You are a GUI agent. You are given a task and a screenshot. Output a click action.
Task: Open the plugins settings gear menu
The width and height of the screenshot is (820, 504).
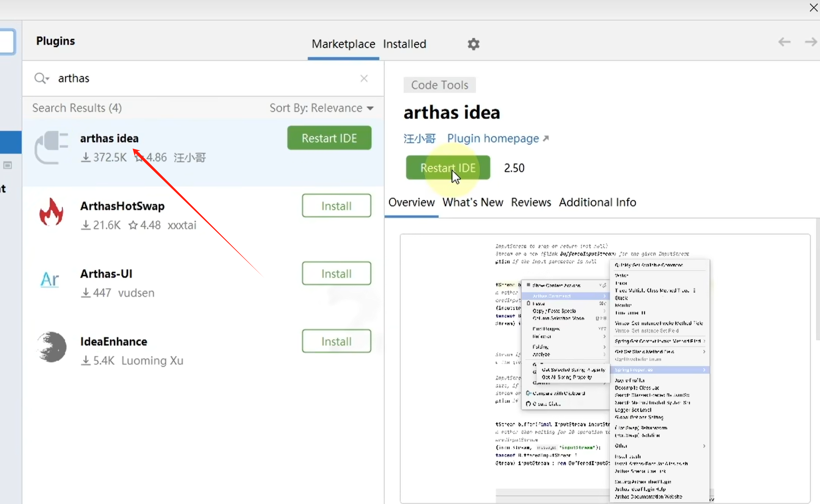473,44
